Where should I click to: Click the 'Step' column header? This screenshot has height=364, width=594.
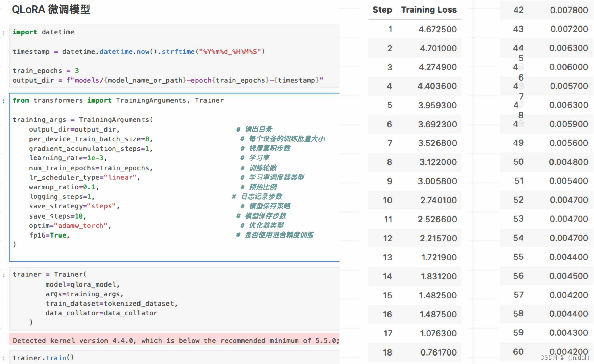tap(382, 10)
